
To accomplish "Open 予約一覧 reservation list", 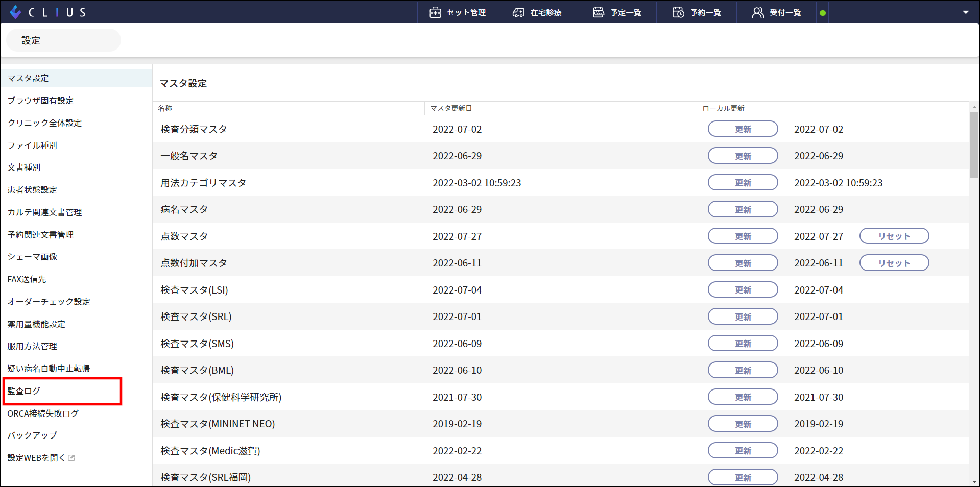I will pos(697,12).
